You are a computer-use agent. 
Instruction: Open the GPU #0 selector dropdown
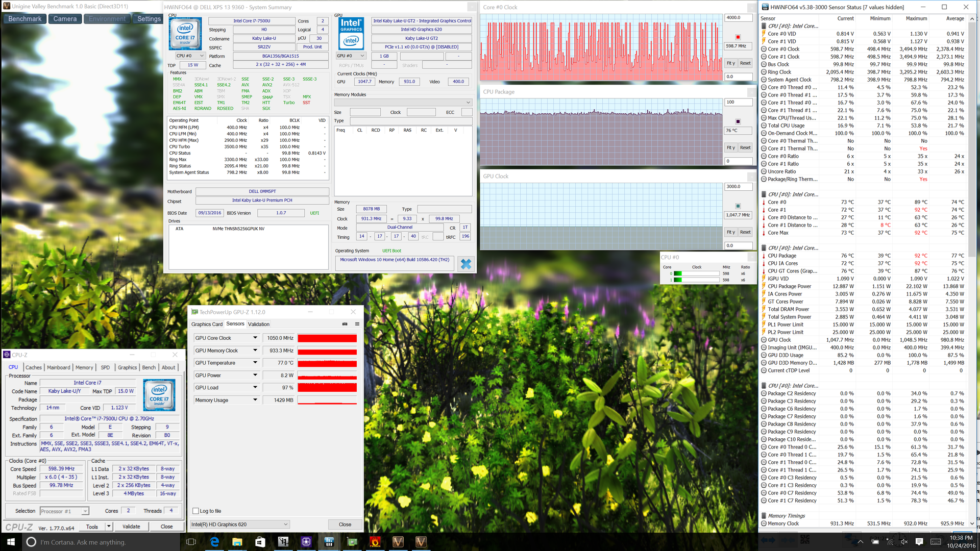tap(351, 56)
